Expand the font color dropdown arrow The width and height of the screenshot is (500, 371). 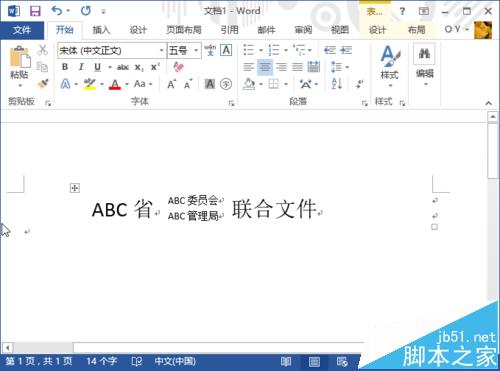point(127,84)
